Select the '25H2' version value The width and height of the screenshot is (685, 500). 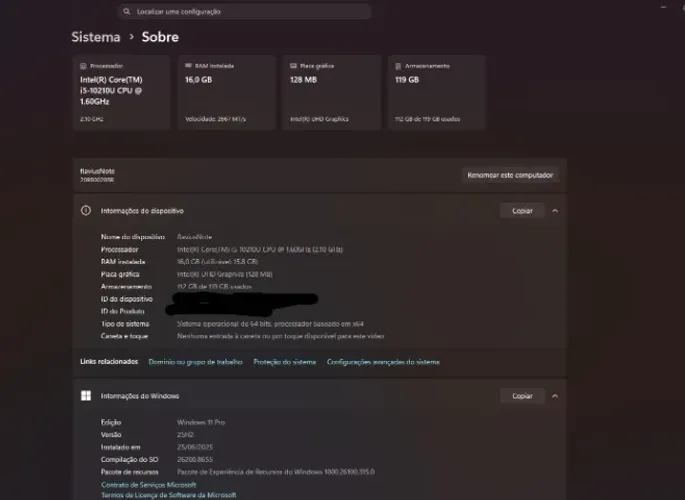(185, 434)
